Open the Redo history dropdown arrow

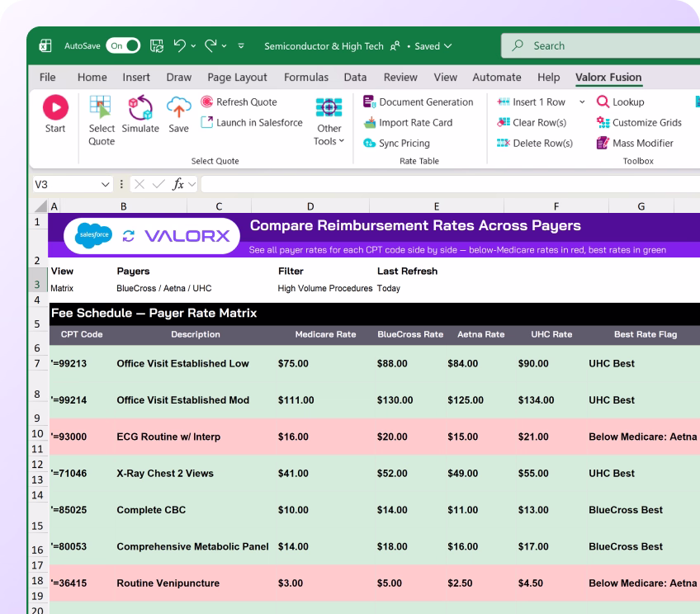tap(224, 46)
